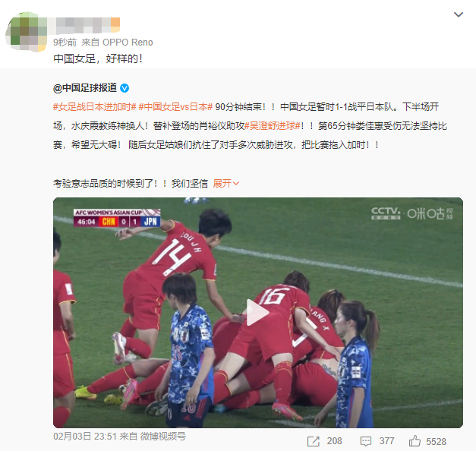Click the like count 5528
Viewport: 476px width, 451px height.
437,441
